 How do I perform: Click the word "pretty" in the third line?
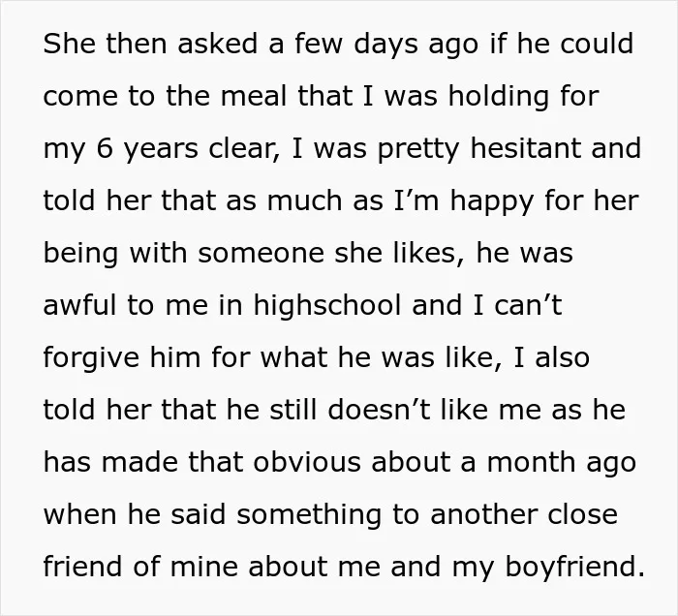[417, 151]
